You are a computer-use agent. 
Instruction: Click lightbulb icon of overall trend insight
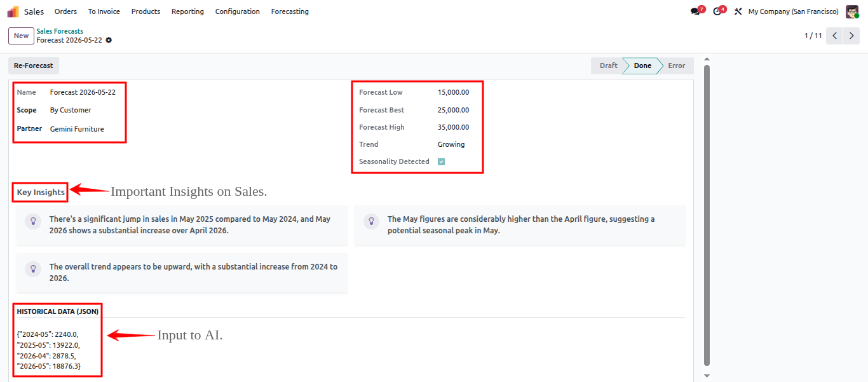point(33,269)
